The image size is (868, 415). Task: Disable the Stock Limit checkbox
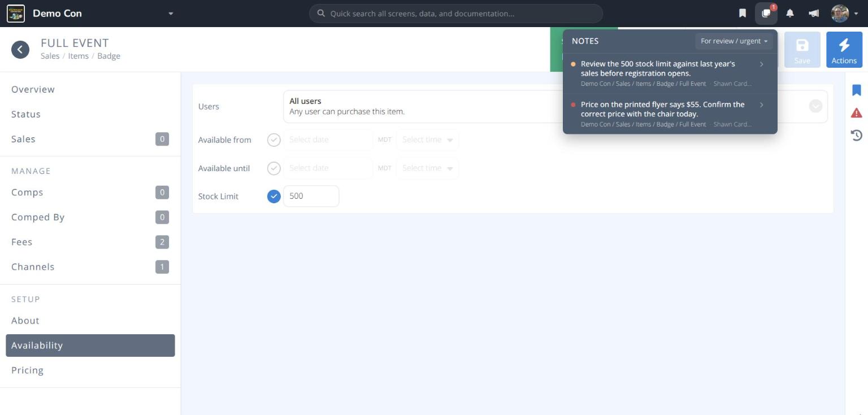[274, 196]
